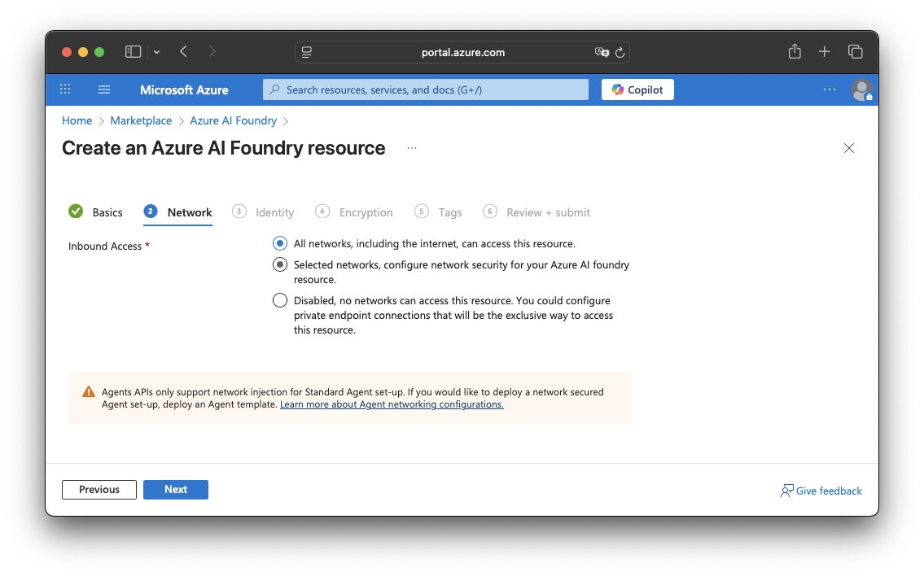Open Learn more about Agent networking configurations

(x=392, y=404)
